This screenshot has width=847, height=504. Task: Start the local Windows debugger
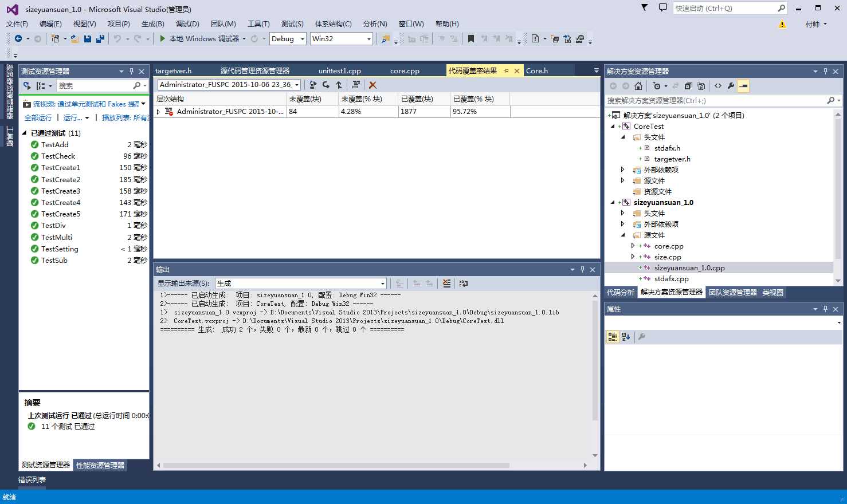tap(201, 38)
